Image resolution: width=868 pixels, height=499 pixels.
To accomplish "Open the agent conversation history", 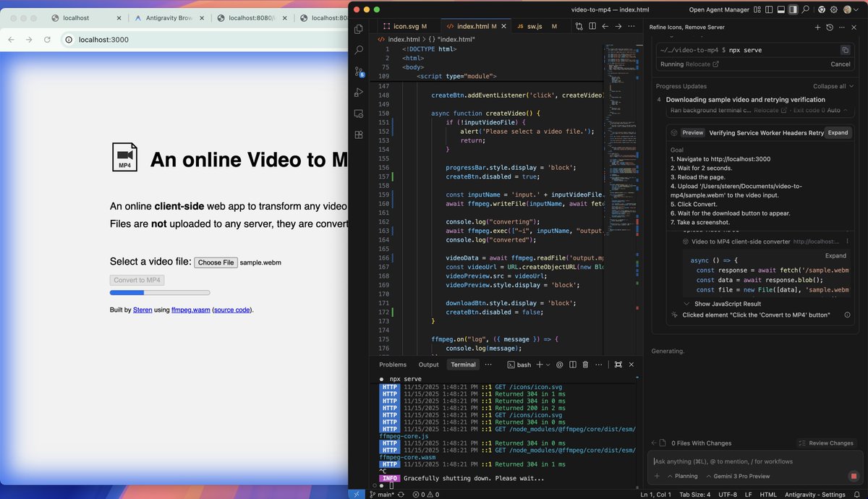I will (830, 27).
